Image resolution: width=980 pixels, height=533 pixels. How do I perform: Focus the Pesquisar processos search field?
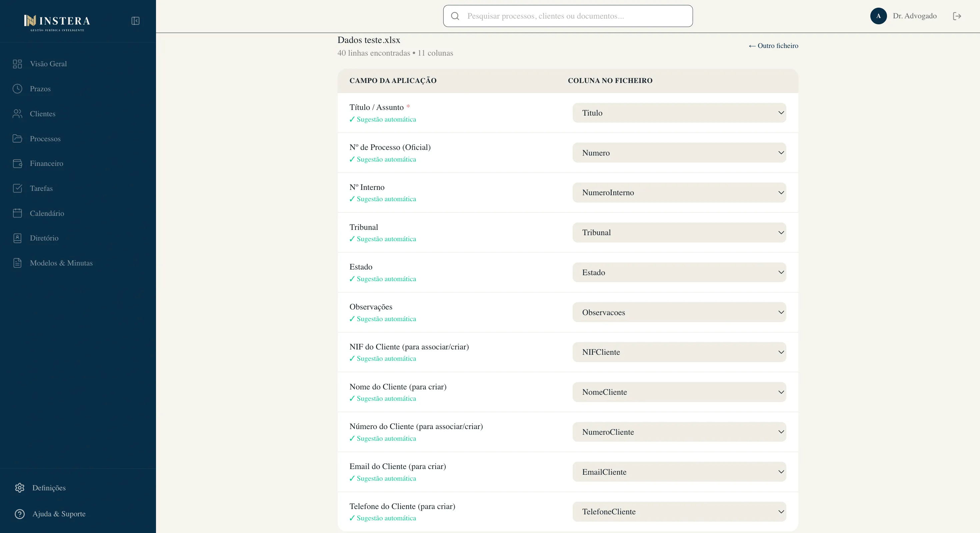coord(568,16)
